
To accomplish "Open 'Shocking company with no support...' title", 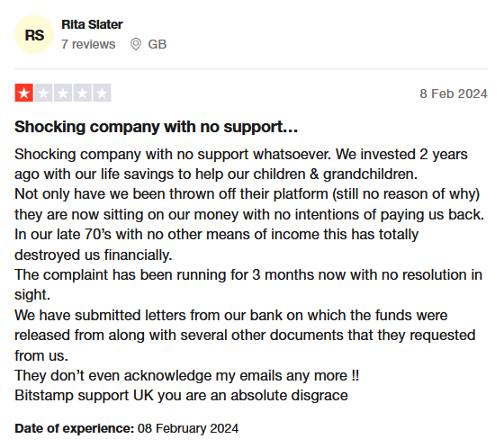I will click(157, 127).
